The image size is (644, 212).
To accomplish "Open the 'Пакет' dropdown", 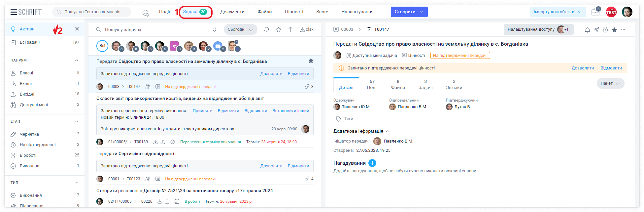I will click(x=610, y=83).
